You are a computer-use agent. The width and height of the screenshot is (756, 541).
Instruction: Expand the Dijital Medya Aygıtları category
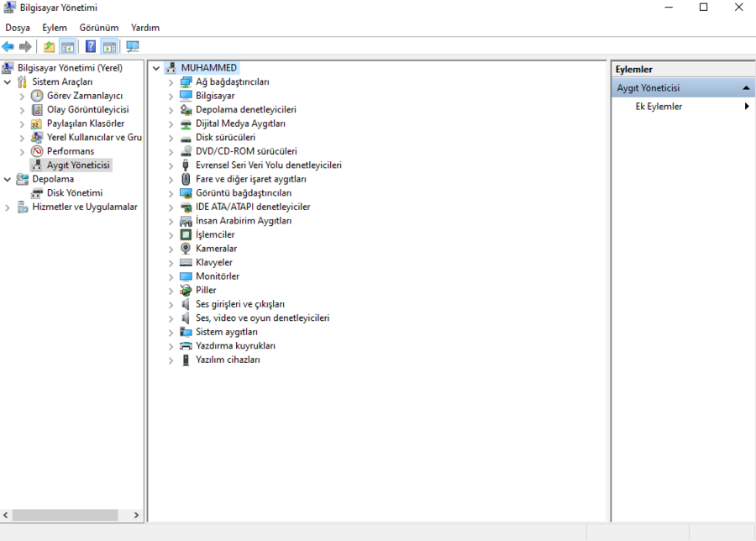[x=171, y=124]
